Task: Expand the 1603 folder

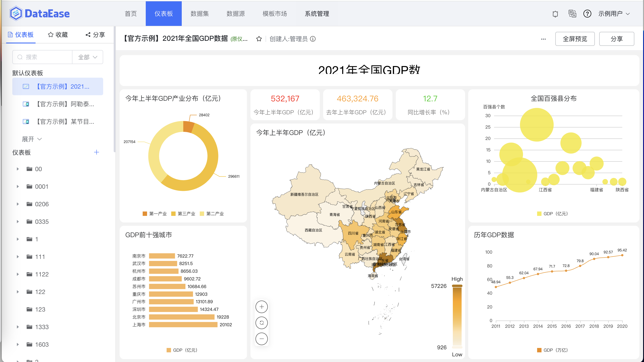Action: point(18,344)
